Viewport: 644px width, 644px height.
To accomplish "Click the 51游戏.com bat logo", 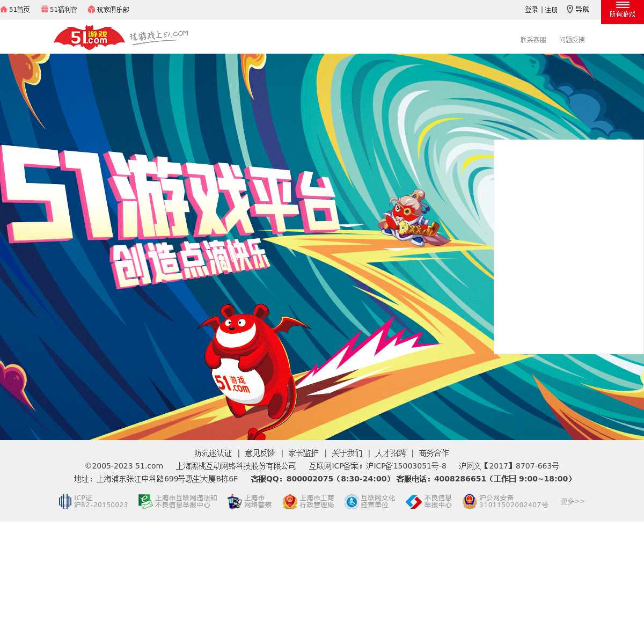I will (x=89, y=38).
